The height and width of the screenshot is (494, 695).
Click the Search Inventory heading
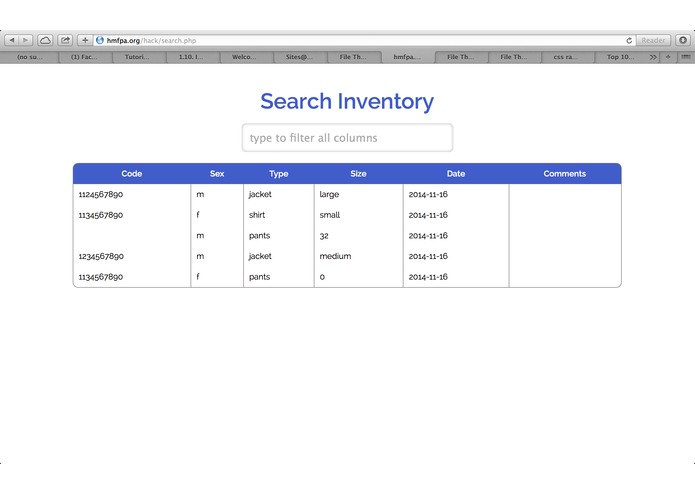pyautogui.click(x=347, y=101)
